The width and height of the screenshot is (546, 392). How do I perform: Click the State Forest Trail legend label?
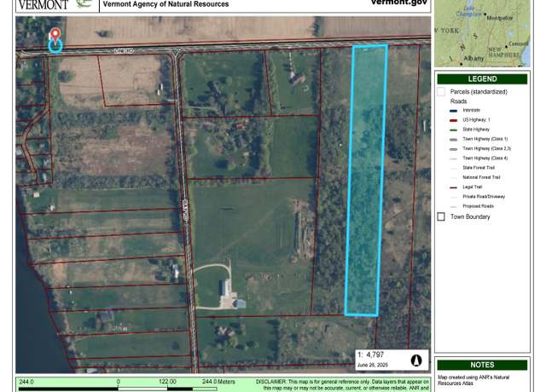tap(479, 168)
